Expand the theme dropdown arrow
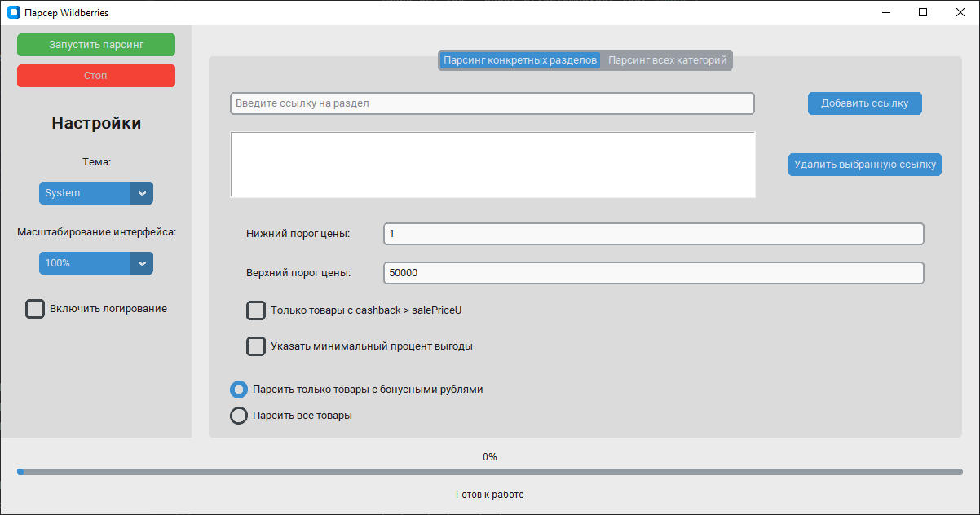 coord(142,193)
